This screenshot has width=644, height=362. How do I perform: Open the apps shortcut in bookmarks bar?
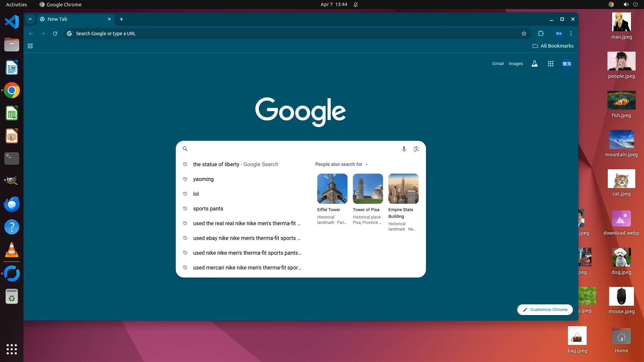(x=30, y=46)
